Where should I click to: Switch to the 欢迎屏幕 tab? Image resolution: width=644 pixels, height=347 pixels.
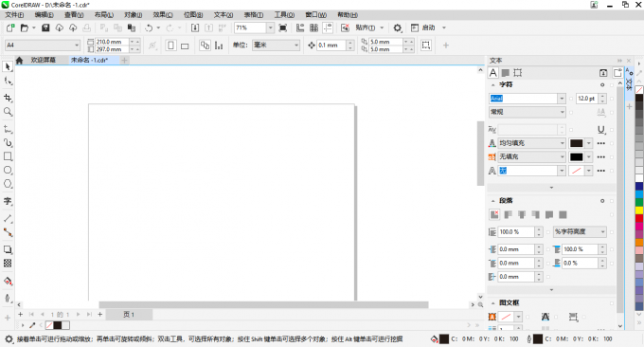coord(44,60)
